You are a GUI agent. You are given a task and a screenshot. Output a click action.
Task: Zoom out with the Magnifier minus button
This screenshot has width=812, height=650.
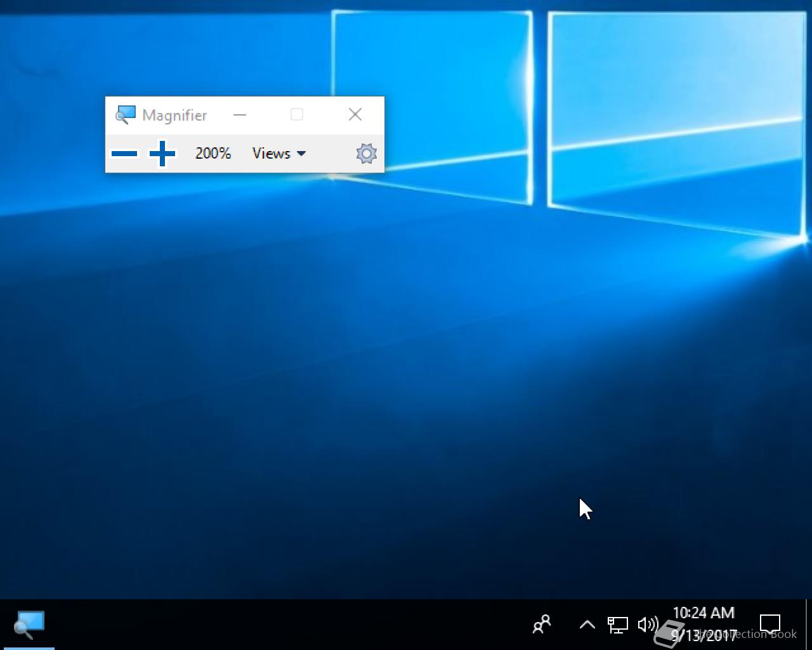(124, 154)
